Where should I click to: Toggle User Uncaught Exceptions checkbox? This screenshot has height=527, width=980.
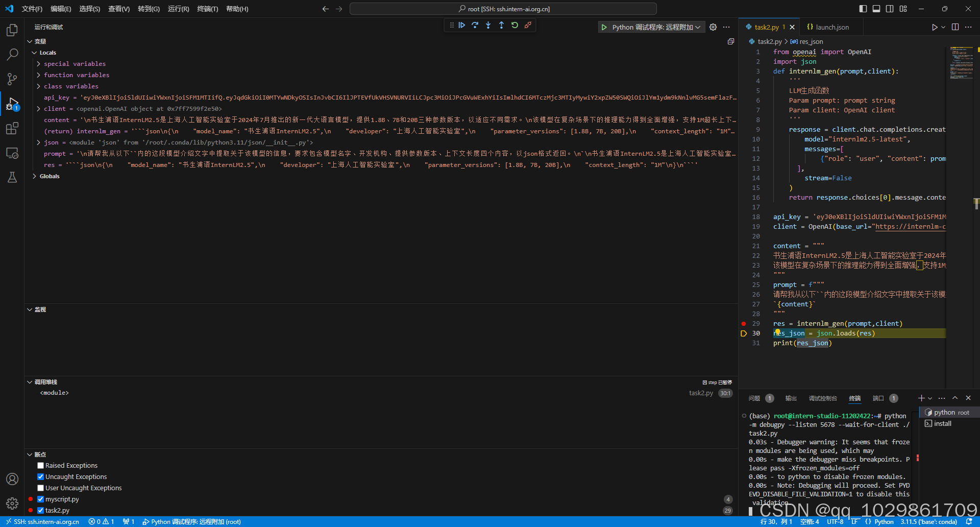coord(40,488)
